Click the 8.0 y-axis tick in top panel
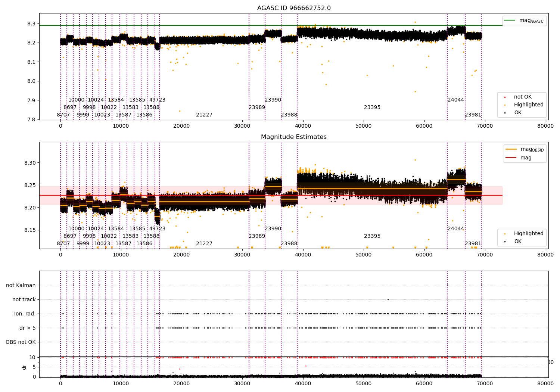This screenshot has height=392, width=560. click(x=31, y=81)
